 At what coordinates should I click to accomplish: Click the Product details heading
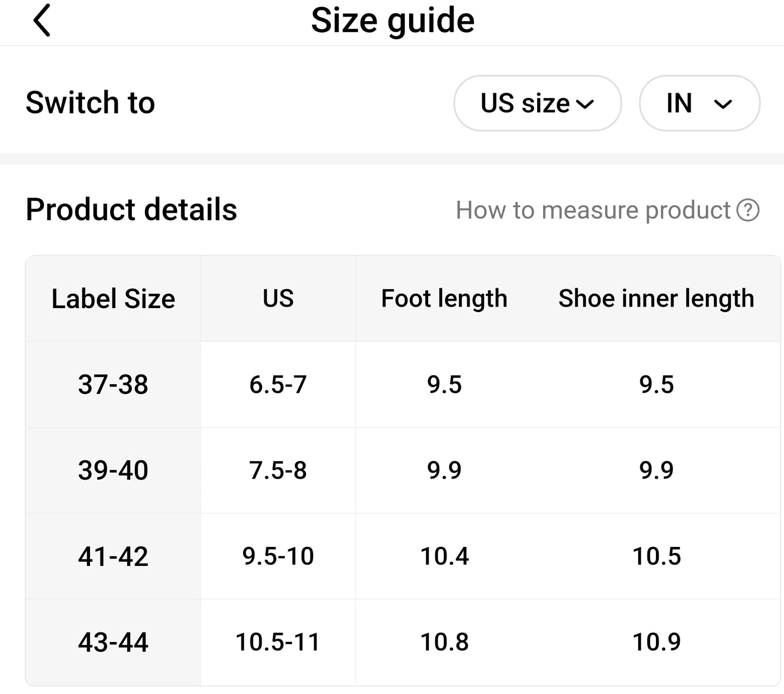tap(131, 209)
